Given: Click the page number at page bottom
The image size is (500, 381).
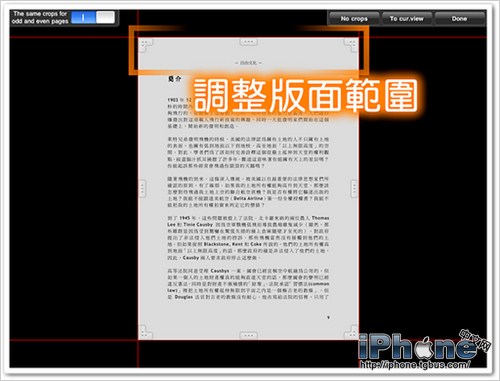Looking at the screenshot, I should (x=328, y=317).
